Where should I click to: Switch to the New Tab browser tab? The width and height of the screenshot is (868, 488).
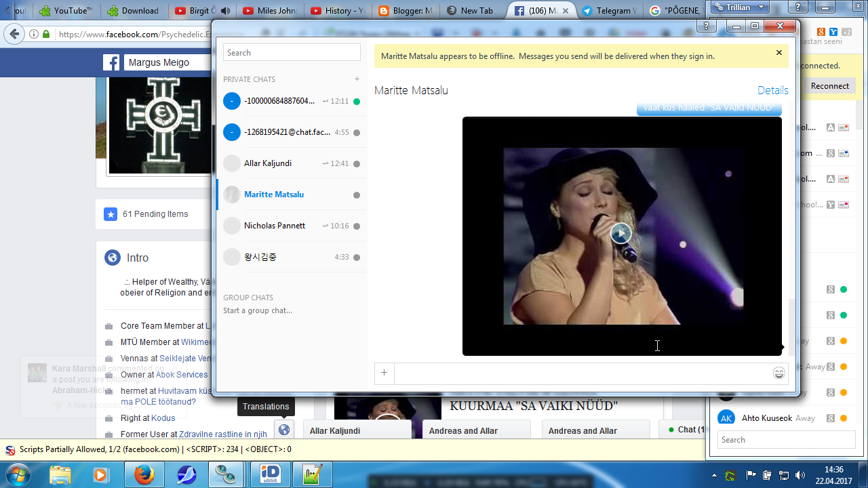pyautogui.click(x=471, y=11)
